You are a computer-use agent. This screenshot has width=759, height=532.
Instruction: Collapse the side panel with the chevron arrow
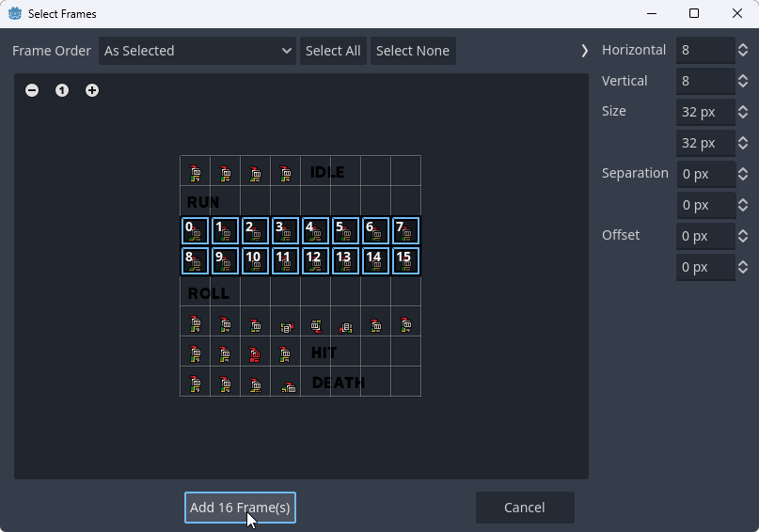pyautogui.click(x=584, y=51)
